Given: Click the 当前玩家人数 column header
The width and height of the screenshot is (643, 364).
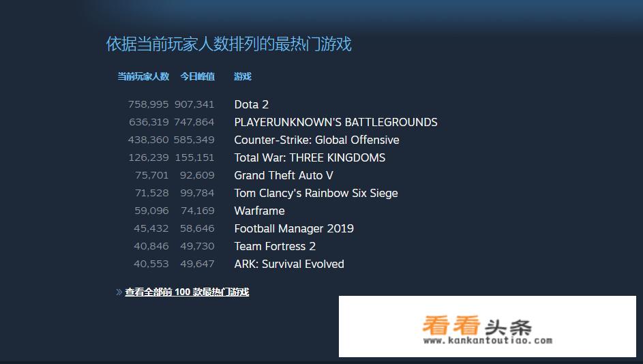Looking at the screenshot, I should coord(143,76).
